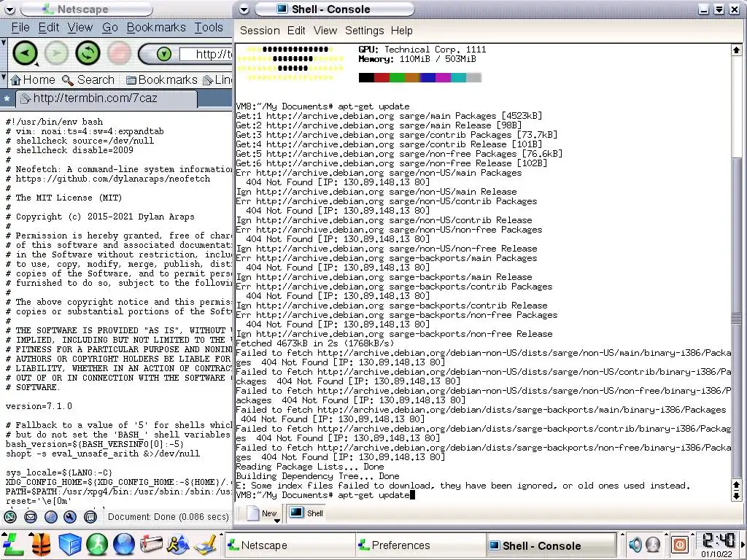Go back with Netscape's Back button
Image resolution: width=747 pixels, height=560 pixels.
24,52
